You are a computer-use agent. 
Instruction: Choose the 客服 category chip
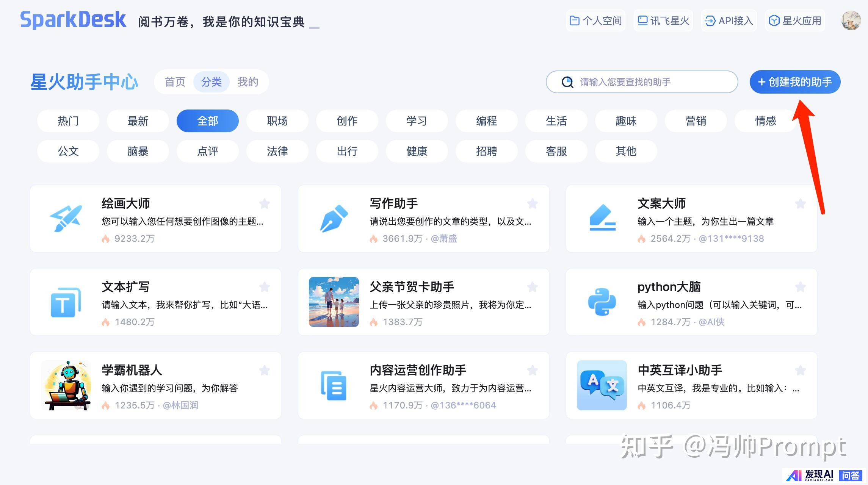[x=556, y=151]
